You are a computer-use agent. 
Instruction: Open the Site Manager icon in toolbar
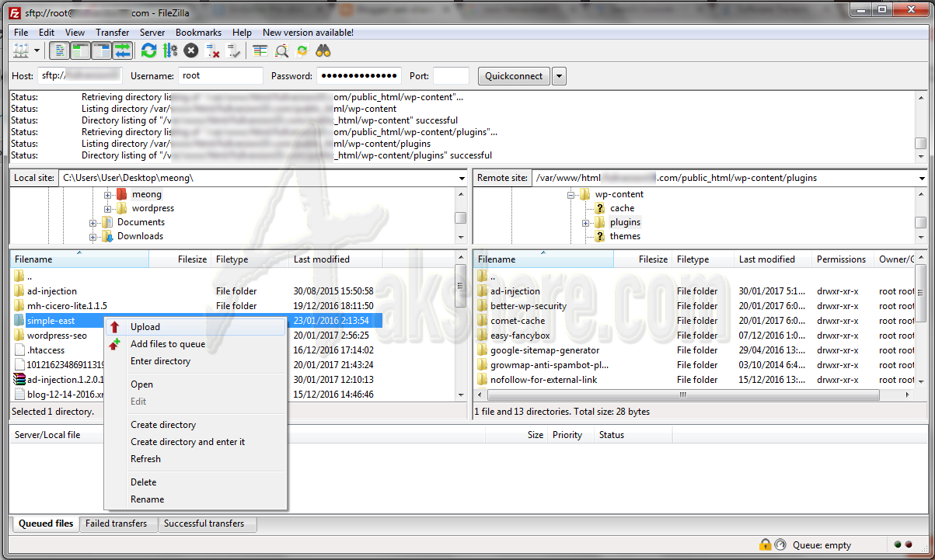21,51
